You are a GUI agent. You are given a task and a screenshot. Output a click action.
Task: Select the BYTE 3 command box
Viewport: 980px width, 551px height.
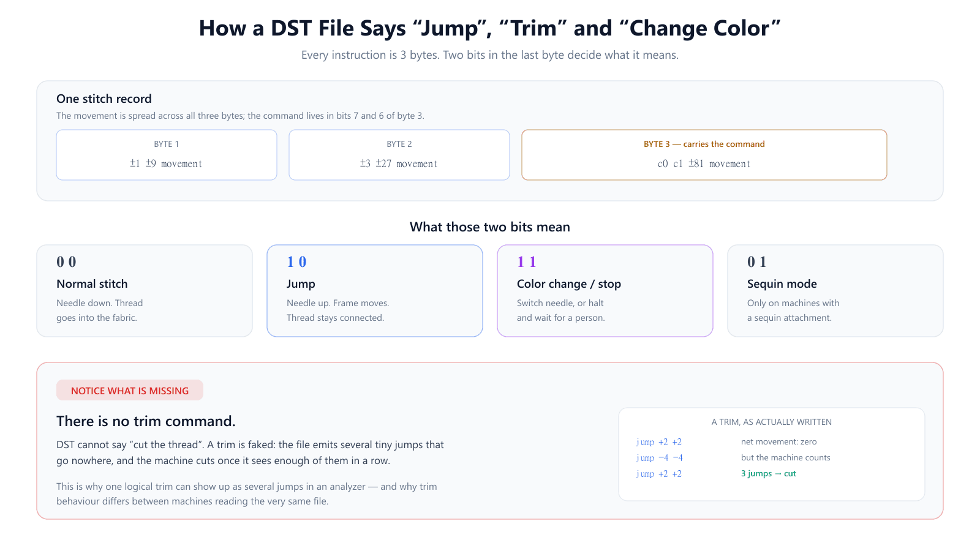pyautogui.click(x=704, y=155)
